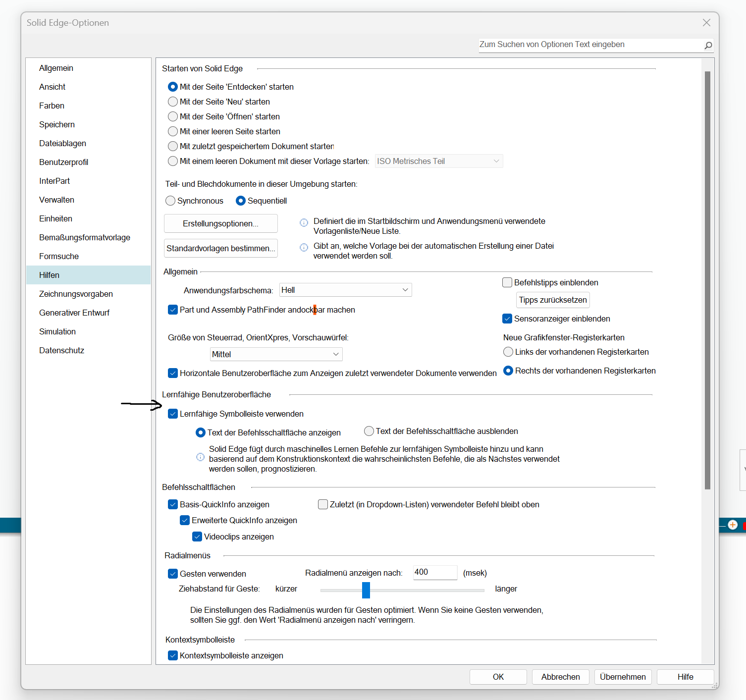The height and width of the screenshot is (700, 746).
Task: Click Standardvorlagen bestimmen... button
Action: pyautogui.click(x=221, y=248)
